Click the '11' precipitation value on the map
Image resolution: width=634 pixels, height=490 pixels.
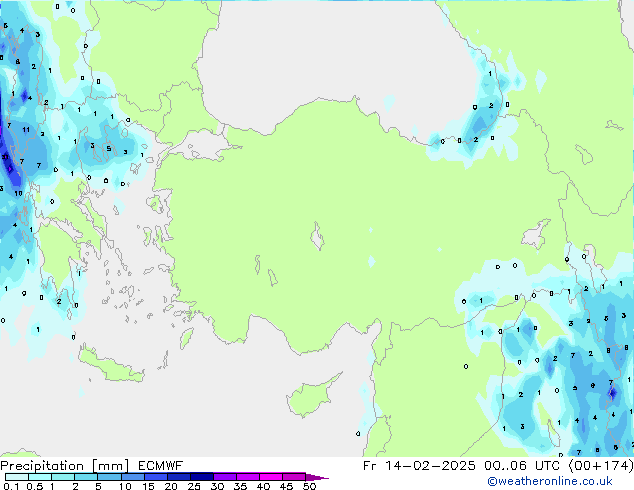[26, 130]
